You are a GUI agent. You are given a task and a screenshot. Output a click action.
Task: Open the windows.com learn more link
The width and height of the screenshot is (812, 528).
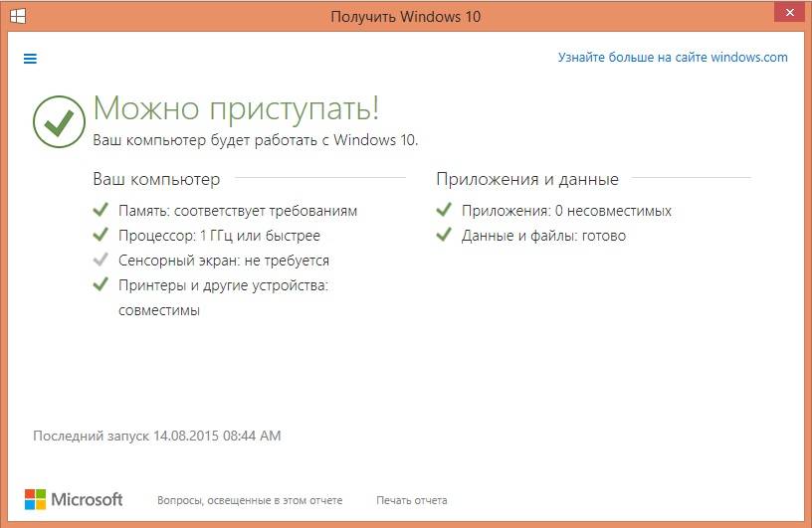[673, 58]
